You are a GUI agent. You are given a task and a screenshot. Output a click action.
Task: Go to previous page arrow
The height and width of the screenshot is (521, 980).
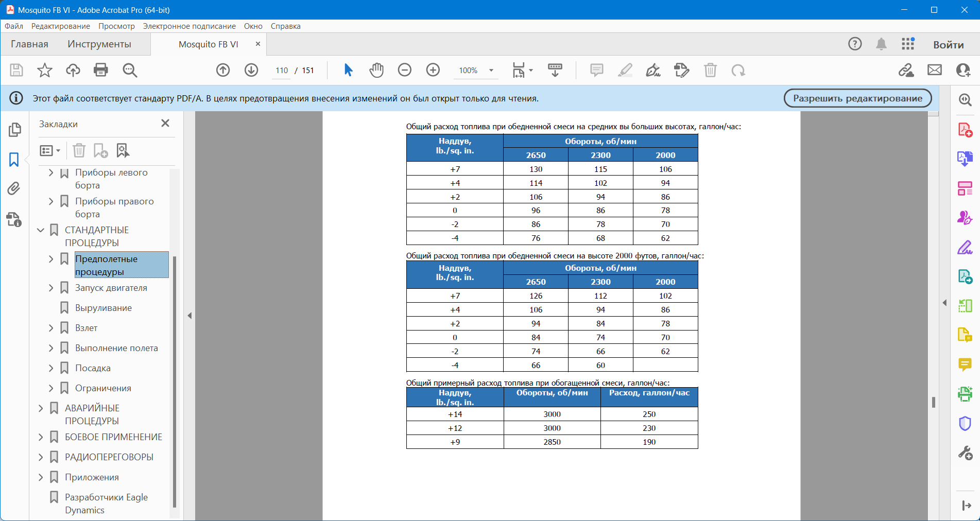click(x=223, y=70)
